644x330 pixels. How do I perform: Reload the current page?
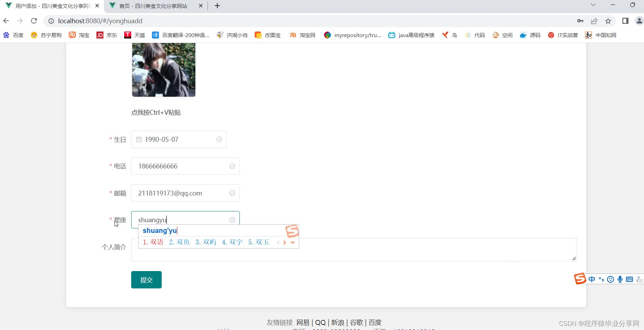pos(34,21)
